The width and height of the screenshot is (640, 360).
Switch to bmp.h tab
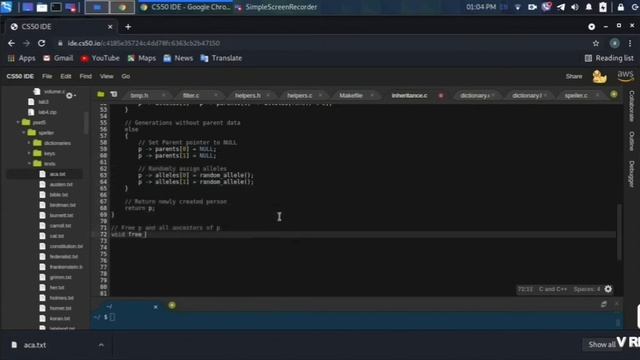click(140, 96)
